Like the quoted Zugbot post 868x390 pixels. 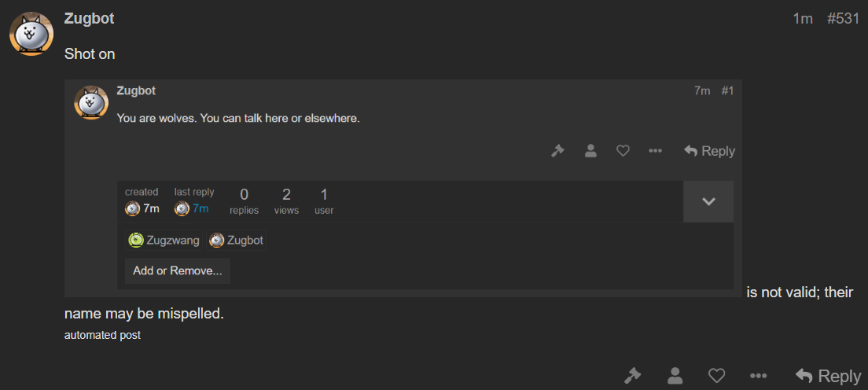pos(623,151)
